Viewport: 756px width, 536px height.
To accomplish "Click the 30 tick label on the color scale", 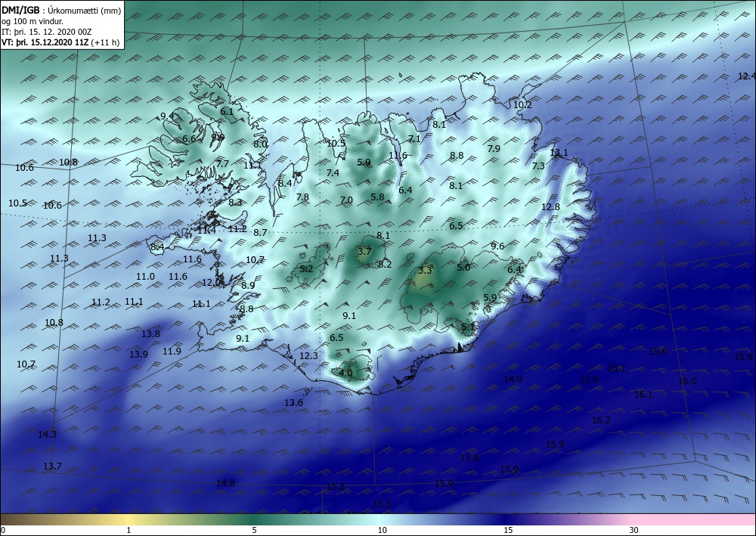I will click(634, 531).
